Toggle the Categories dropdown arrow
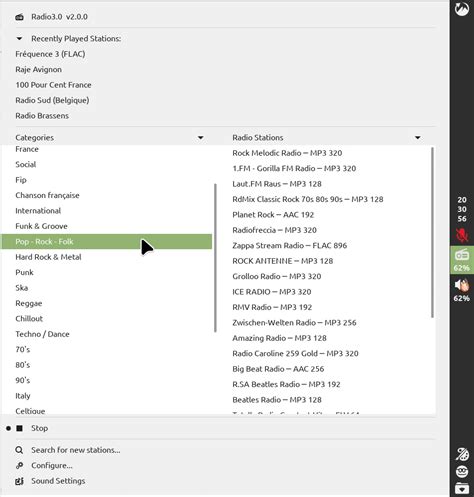The height and width of the screenshot is (497, 474). pos(200,138)
